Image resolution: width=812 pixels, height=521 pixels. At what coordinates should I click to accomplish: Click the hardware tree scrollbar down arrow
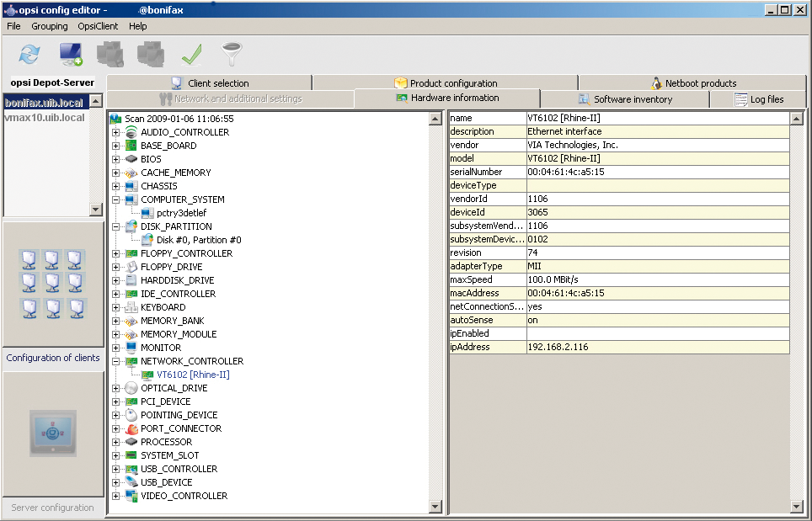click(435, 507)
